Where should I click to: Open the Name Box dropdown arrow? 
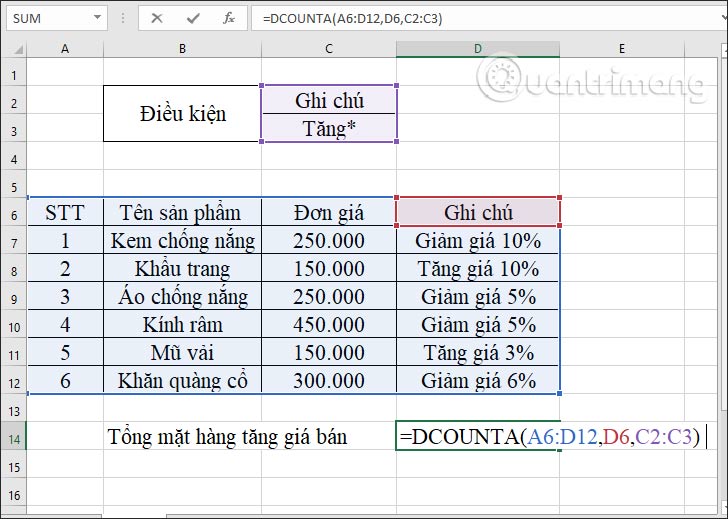click(97, 18)
